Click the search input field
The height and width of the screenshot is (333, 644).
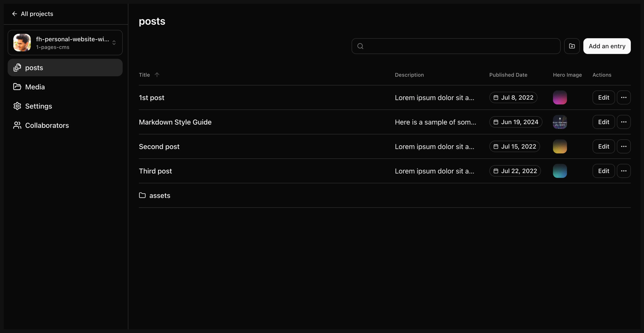(460, 46)
